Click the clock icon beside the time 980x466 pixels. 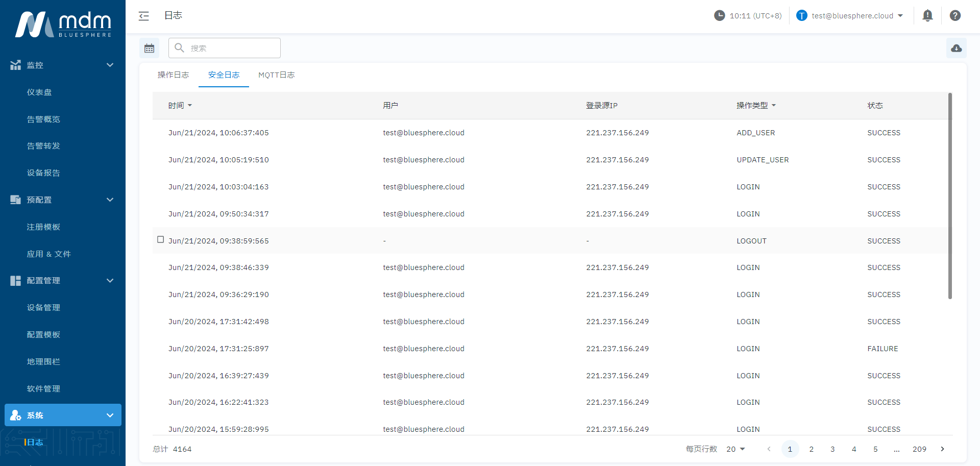719,16
